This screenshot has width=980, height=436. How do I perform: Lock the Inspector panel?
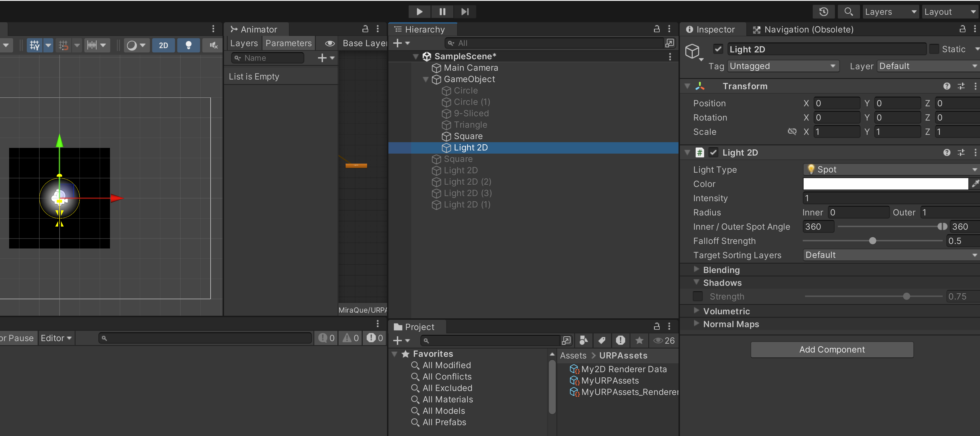pos(962,29)
